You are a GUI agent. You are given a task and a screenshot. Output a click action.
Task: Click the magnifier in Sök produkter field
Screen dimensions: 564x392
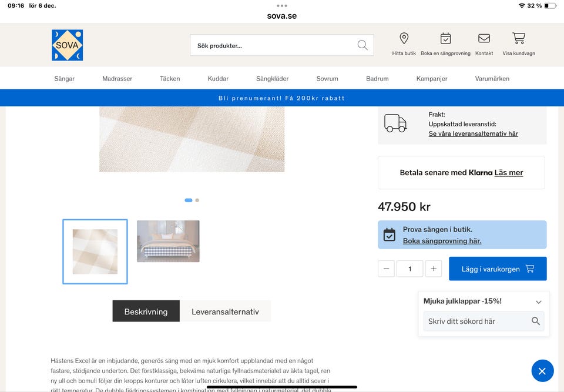(x=362, y=45)
